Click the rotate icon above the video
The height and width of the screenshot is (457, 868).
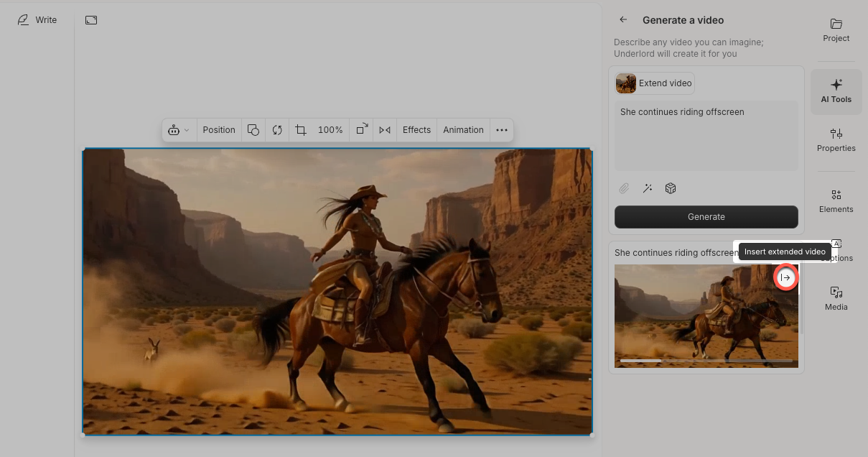click(277, 130)
